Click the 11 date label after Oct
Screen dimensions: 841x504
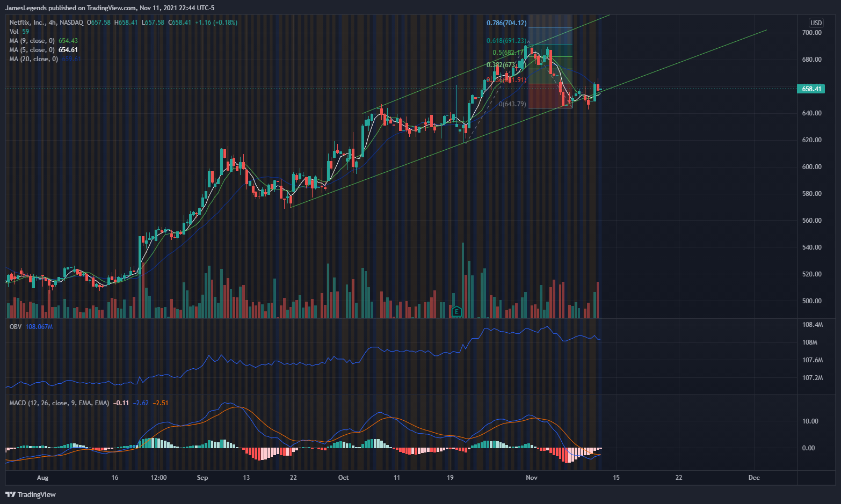click(396, 478)
